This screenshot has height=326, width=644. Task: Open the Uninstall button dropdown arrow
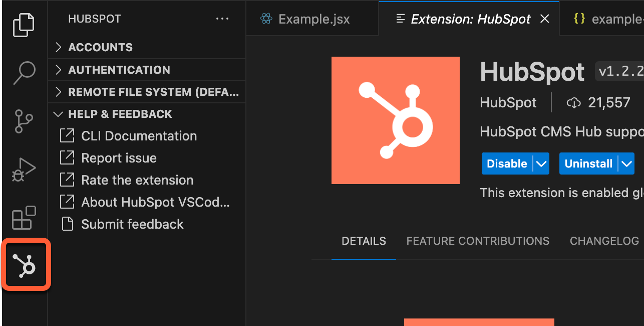626,164
